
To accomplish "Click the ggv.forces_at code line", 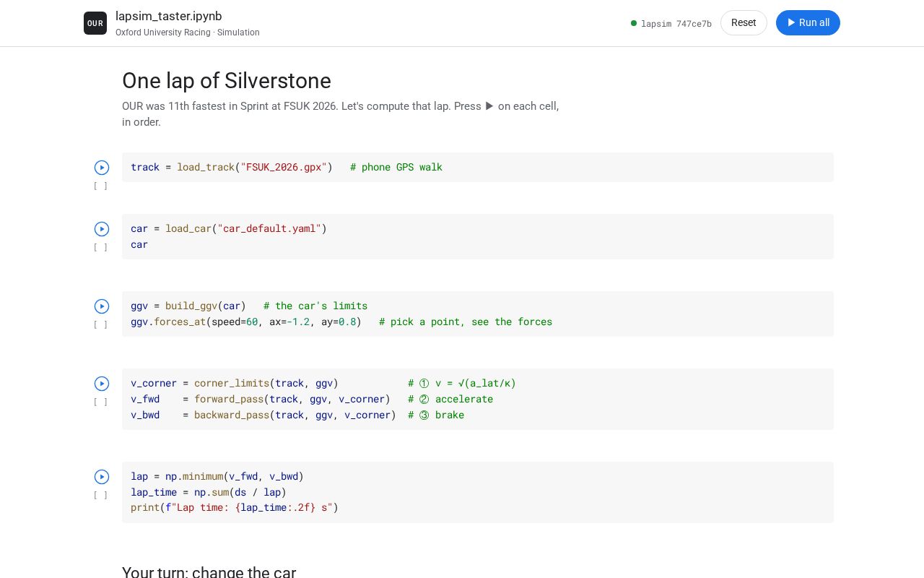I will tap(341, 322).
